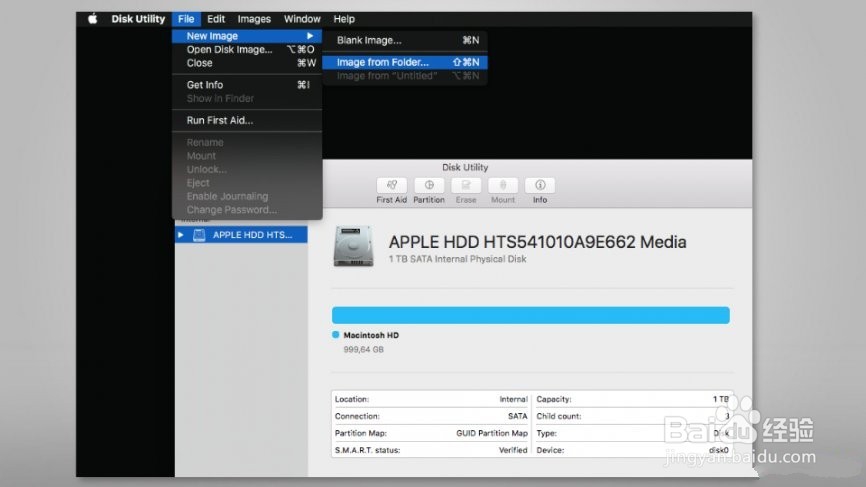The height and width of the screenshot is (487, 866).
Task: Choose Get Info from File menu
Action: (247, 85)
